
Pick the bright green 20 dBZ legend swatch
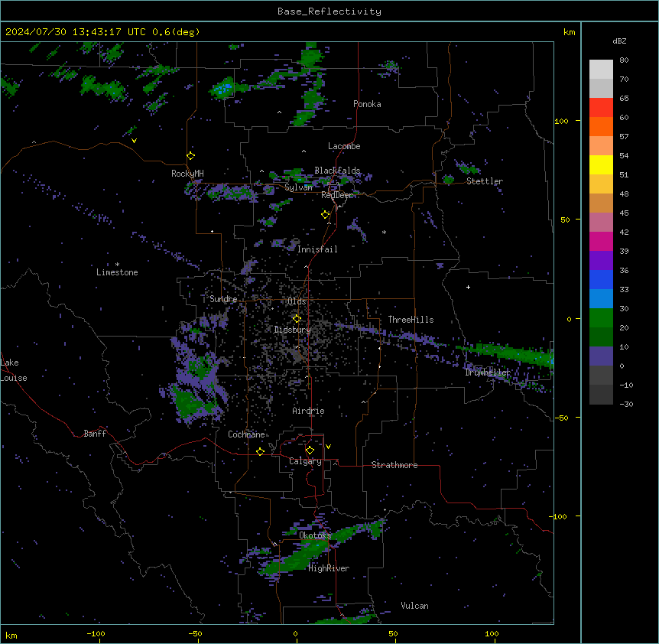601,318
